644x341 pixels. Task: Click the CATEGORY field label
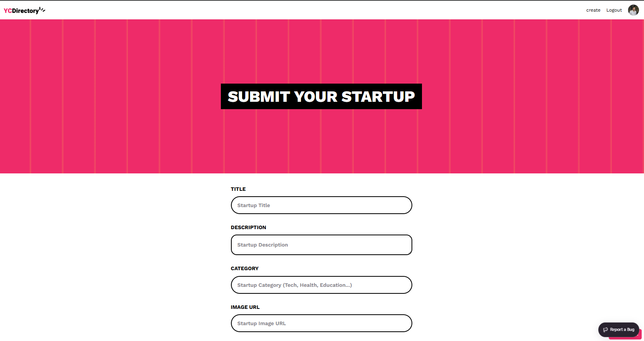click(245, 269)
